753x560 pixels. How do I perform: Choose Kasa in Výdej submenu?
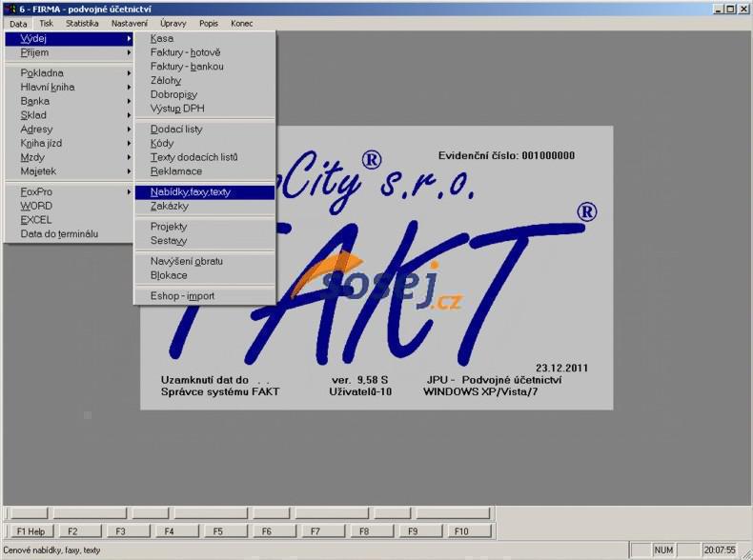[205, 38]
